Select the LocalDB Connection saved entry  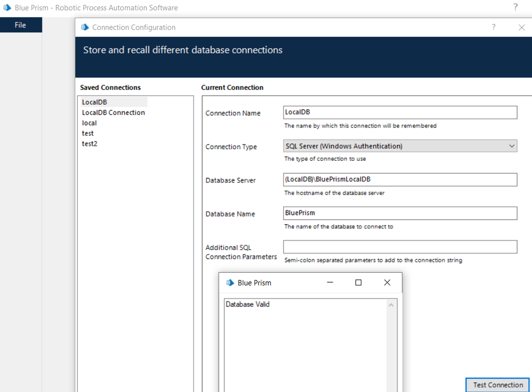tap(113, 112)
